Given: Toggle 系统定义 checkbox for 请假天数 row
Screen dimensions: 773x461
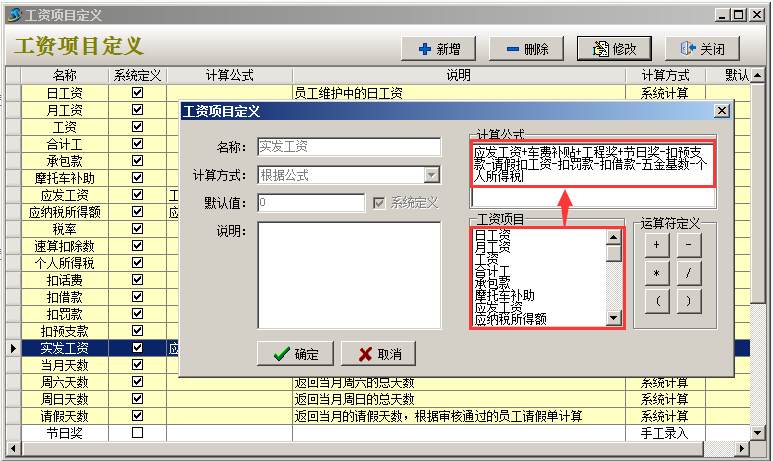Looking at the screenshot, I should pos(138,416).
